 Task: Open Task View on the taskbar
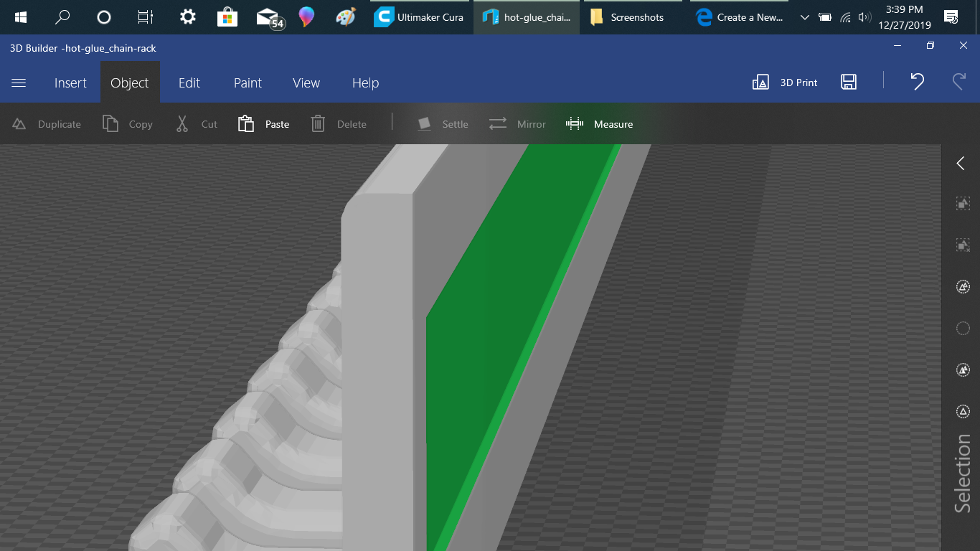146,17
